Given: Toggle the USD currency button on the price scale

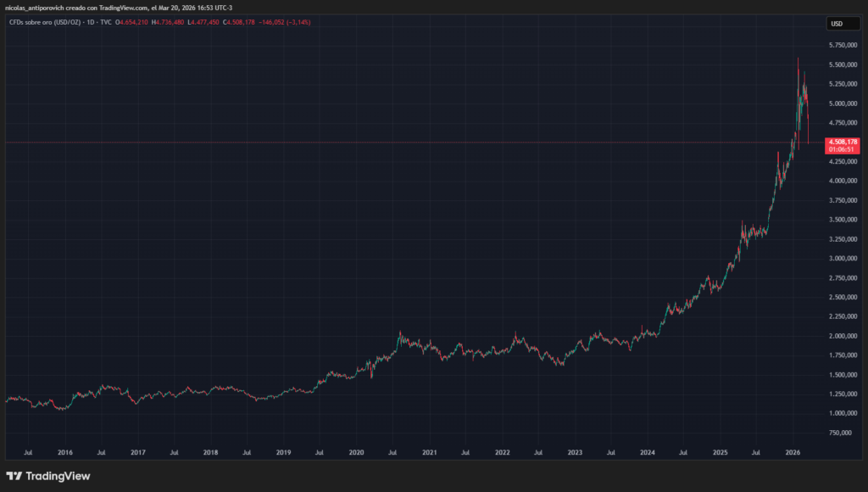Looking at the screenshot, I should 843,23.
